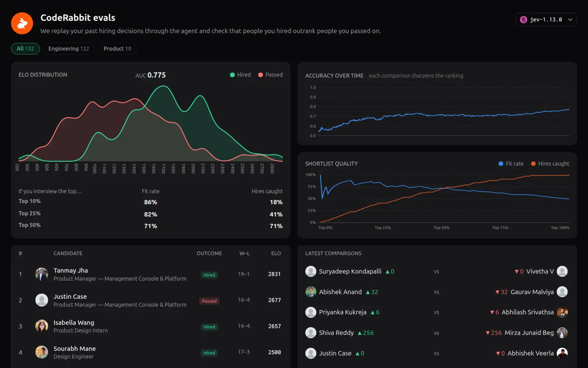Click Mirza Junaid Beg's avatar photo

562,333
